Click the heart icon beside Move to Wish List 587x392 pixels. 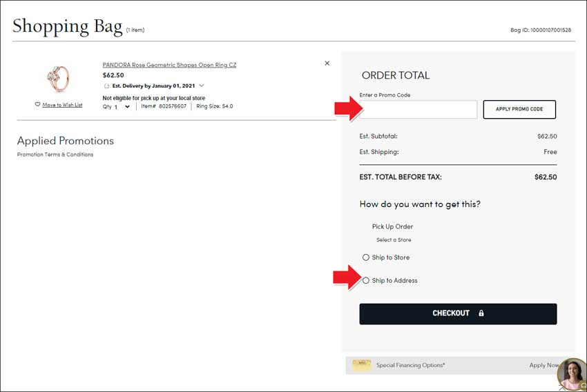pyautogui.click(x=37, y=104)
